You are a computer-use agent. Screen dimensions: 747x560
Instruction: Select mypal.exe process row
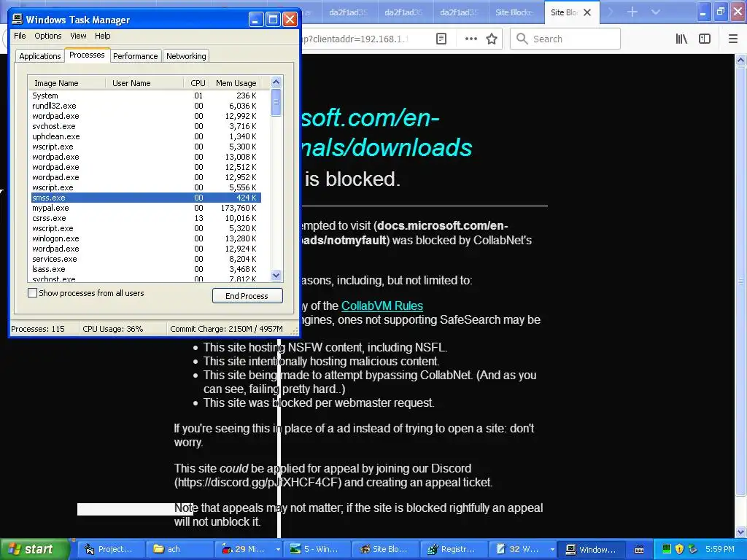tap(146, 208)
